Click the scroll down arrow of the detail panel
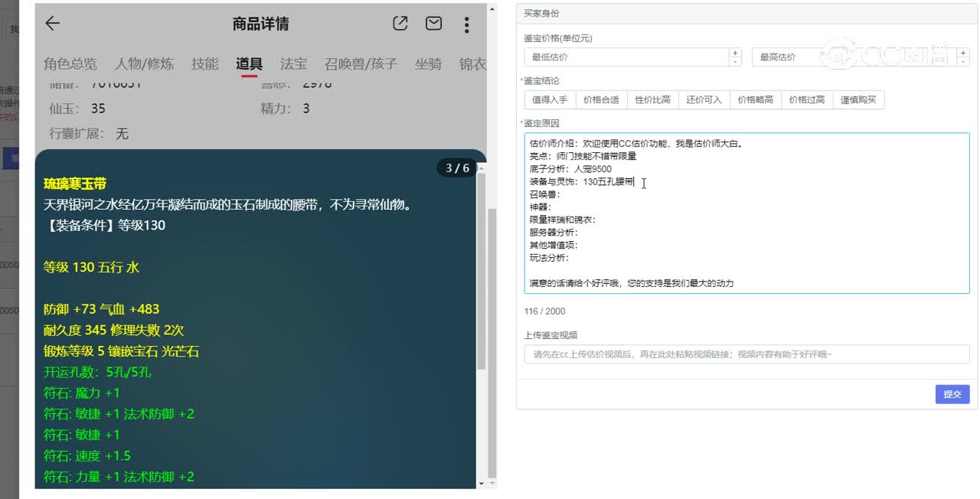980x499 pixels. 482,484
